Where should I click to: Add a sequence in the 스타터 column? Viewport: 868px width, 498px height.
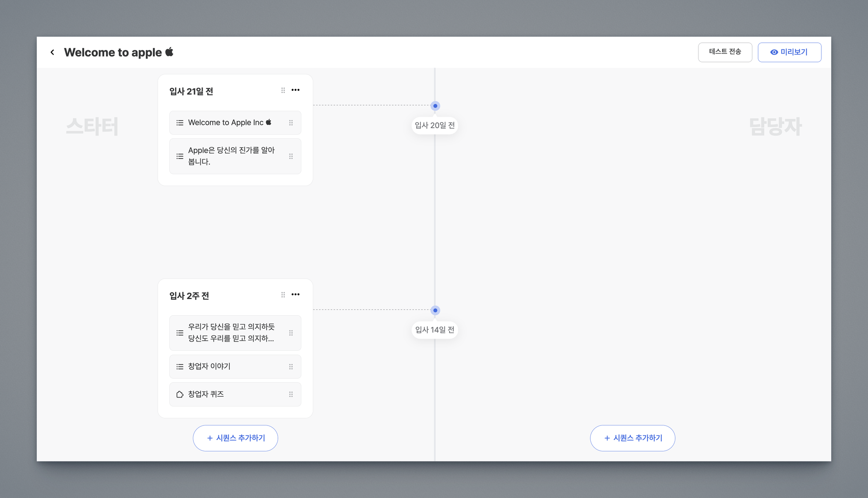tap(235, 438)
